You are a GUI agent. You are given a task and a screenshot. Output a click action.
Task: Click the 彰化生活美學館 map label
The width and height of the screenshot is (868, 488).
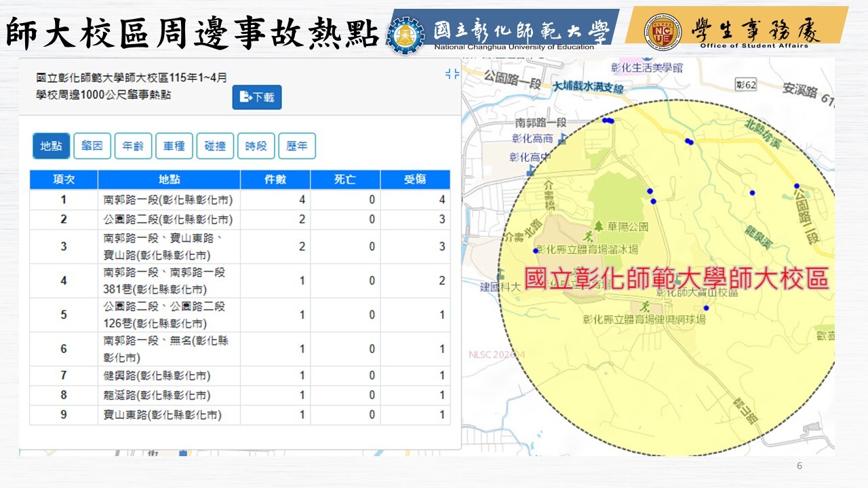[646, 68]
